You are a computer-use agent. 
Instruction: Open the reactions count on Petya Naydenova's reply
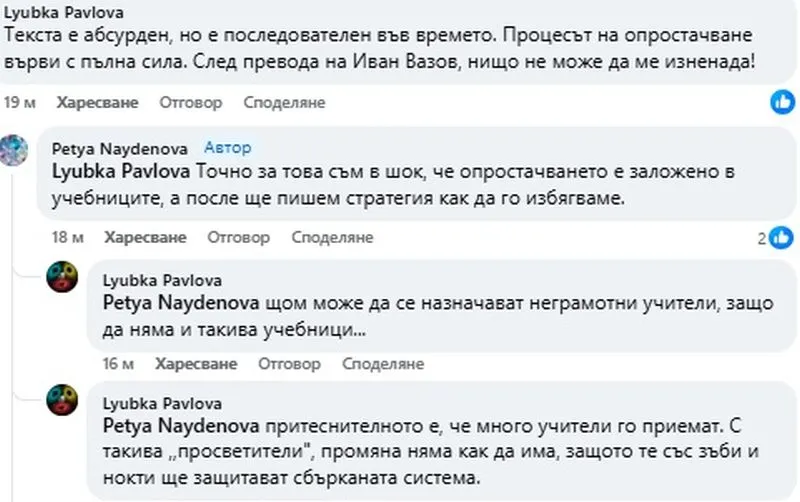point(774,238)
